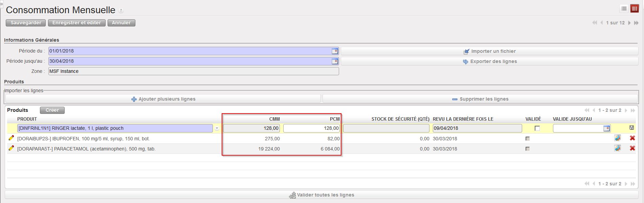Click the pencil edit icon for IBUPROFEN row
This screenshot has width=644, height=203.
(11, 138)
